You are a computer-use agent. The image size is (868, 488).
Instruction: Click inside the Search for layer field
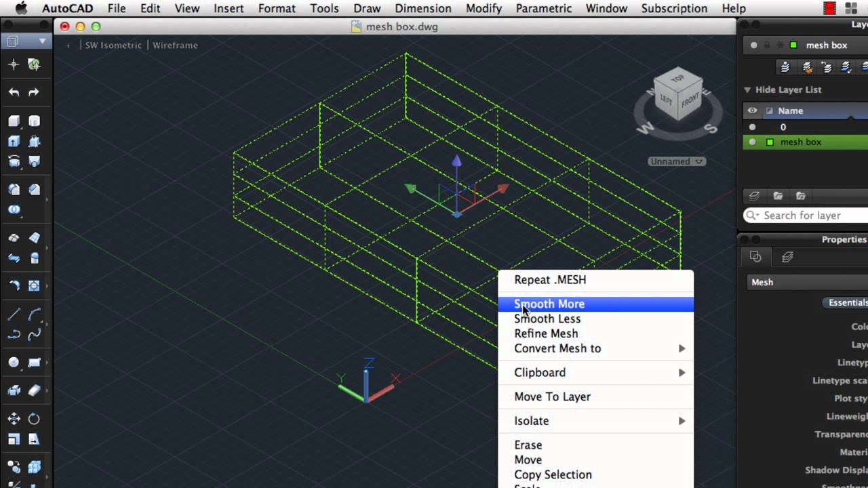pos(807,216)
